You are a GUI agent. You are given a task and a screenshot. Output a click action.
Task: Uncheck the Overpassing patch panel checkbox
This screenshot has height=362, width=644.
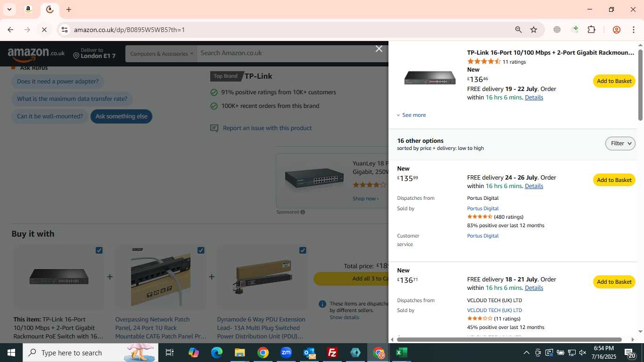pos(201,250)
